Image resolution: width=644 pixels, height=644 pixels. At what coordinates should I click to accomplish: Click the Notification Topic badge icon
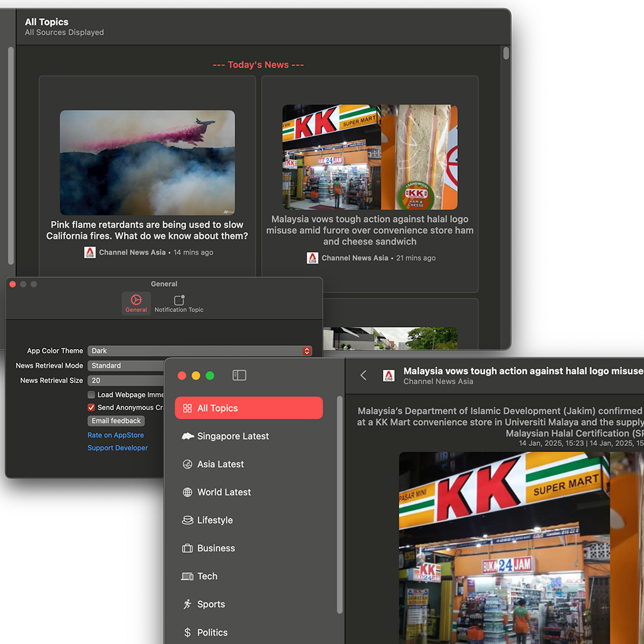[x=179, y=300]
